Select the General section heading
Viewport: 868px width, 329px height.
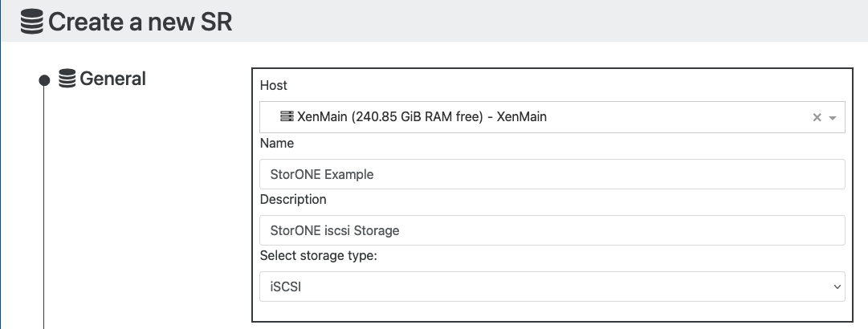[x=112, y=79]
